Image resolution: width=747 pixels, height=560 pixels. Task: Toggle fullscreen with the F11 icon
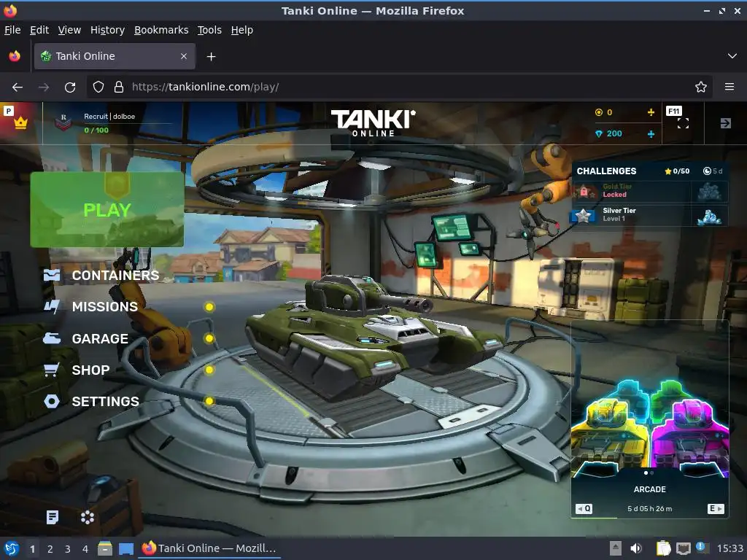click(x=683, y=123)
